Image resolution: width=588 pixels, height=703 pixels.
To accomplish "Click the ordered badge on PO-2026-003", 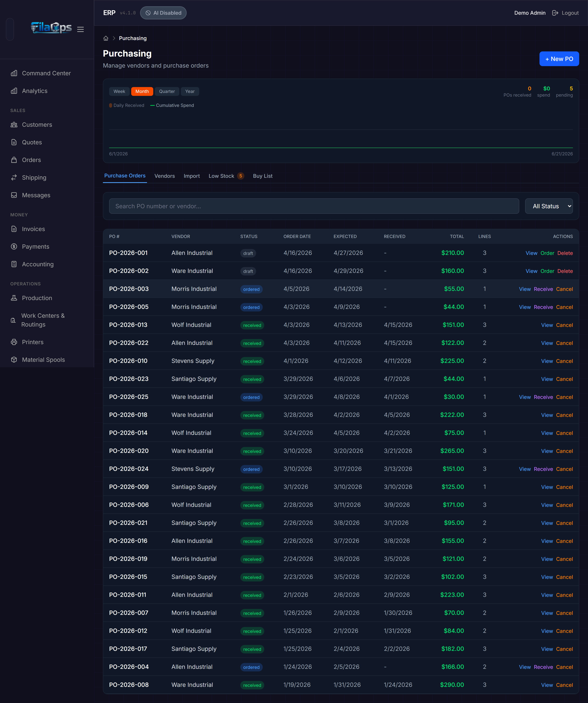I will [251, 289].
